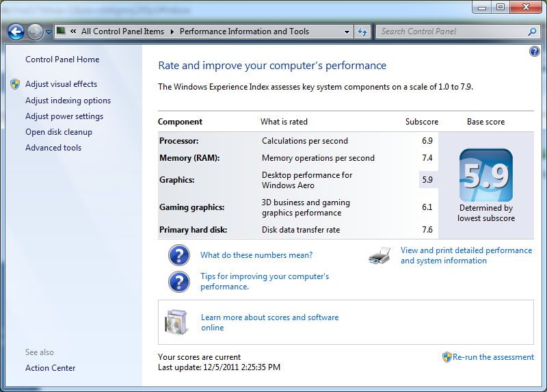Click question icon beside performance tips
This screenshot has width=547, height=392.
coord(179,282)
